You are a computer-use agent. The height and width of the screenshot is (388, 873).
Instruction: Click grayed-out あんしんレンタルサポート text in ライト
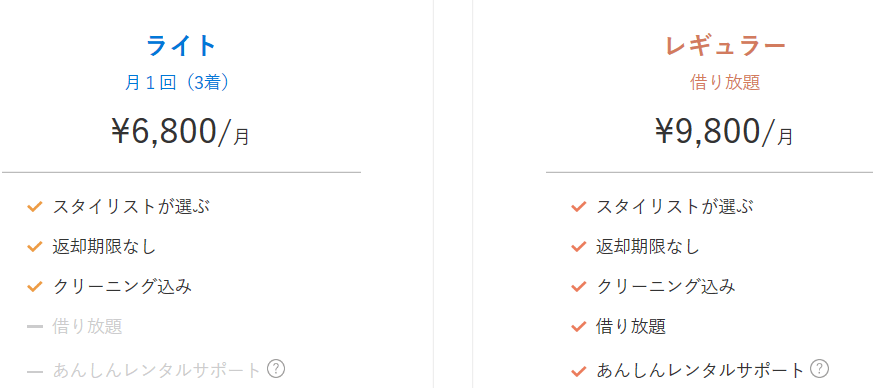click(157, 370)
